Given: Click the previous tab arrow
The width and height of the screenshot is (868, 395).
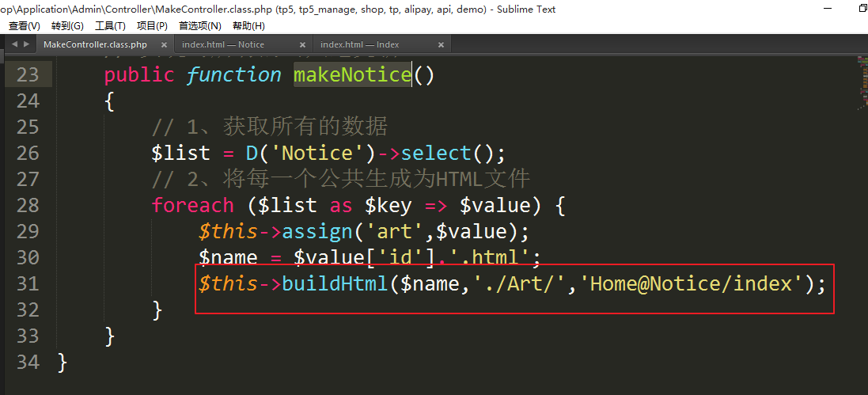Looking at the screenshot, I should (x=14, y=44).
